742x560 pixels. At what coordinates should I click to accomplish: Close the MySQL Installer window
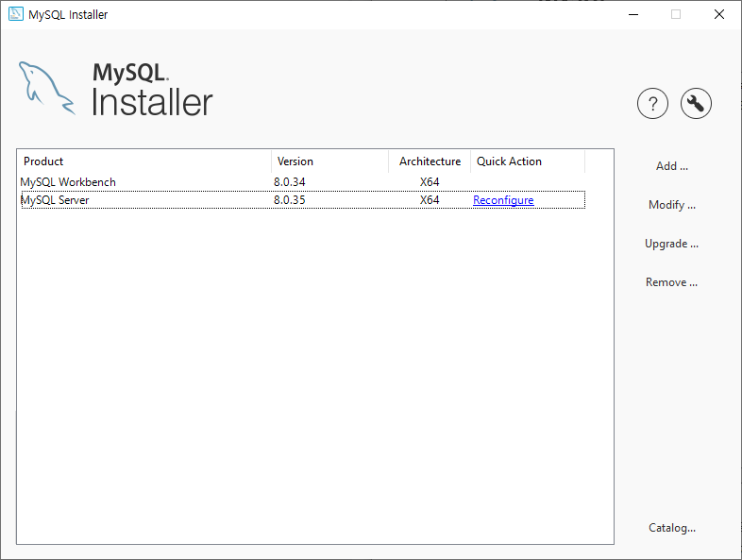tap(718, 14)
